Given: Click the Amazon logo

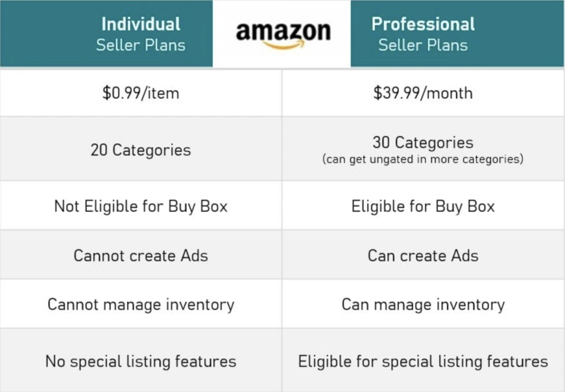Looking at the screenshot, I should tap(282, 33).
